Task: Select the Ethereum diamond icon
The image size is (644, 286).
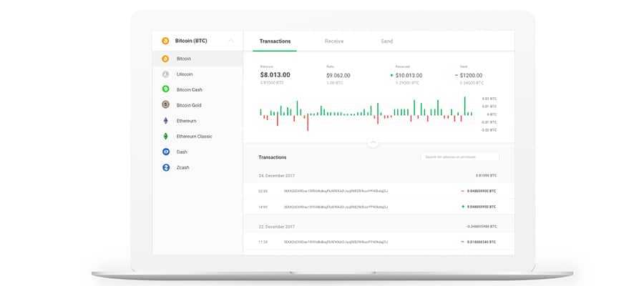Action: (165, 121)
